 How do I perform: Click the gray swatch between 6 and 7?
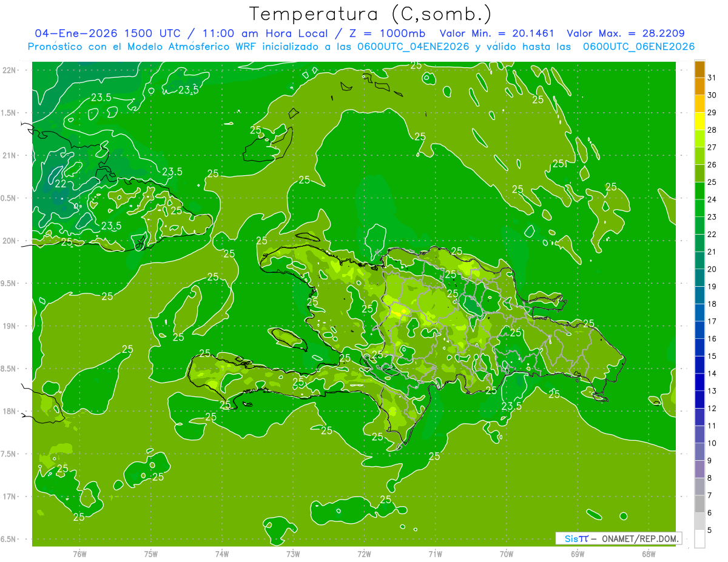tap(699, 504)
